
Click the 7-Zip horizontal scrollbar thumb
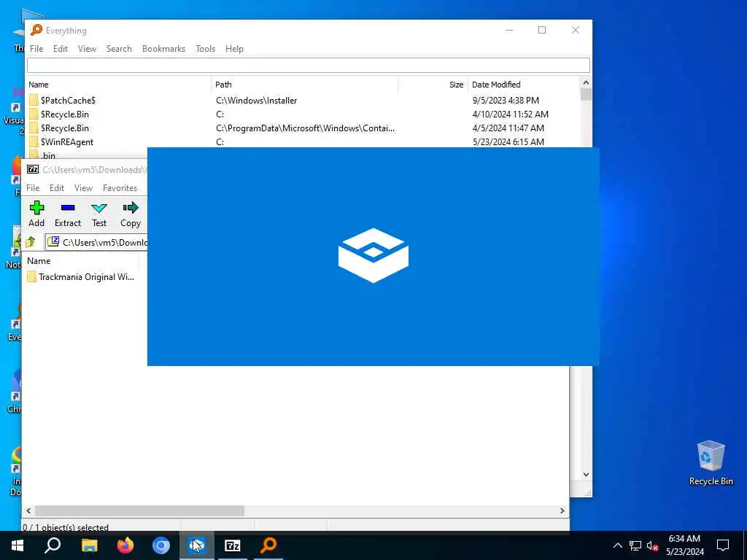139,510
